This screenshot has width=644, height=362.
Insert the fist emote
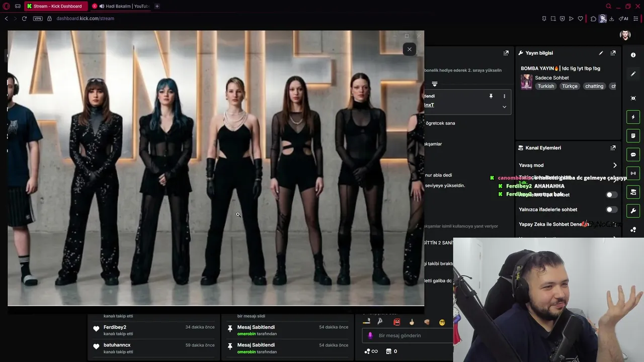[427, 322]
